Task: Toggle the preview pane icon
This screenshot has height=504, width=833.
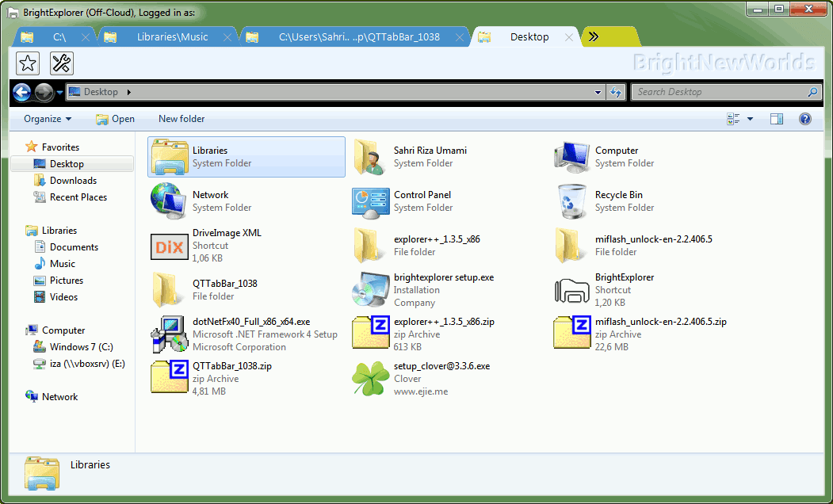Action: [x=777, y=119]
